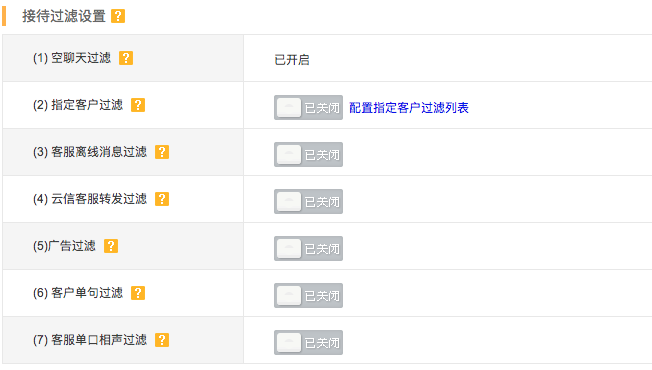The height and width of the screenshot is (370, 652).
Task: Enable the 指定客户过滤 toggle switch
Action: (x=309, y=108)
